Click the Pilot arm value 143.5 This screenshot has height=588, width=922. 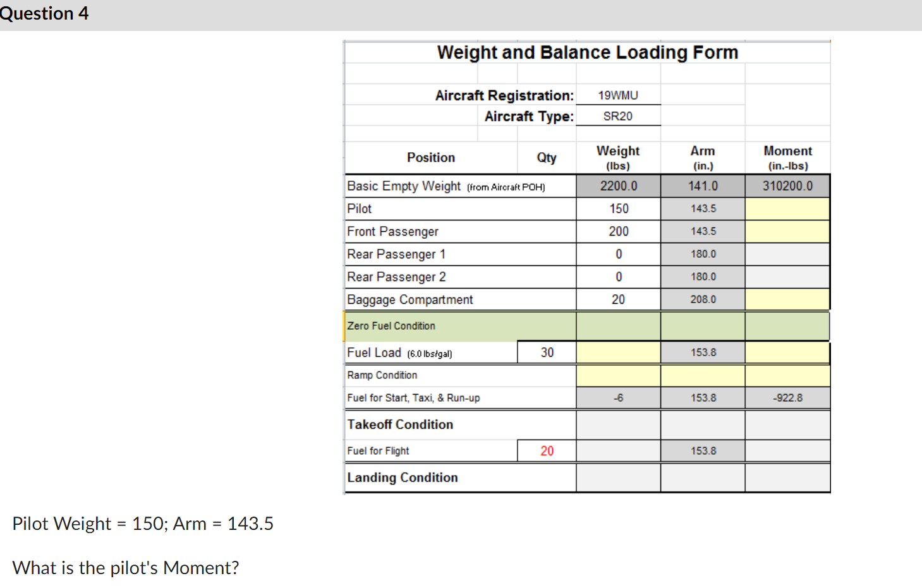point(702,208)
